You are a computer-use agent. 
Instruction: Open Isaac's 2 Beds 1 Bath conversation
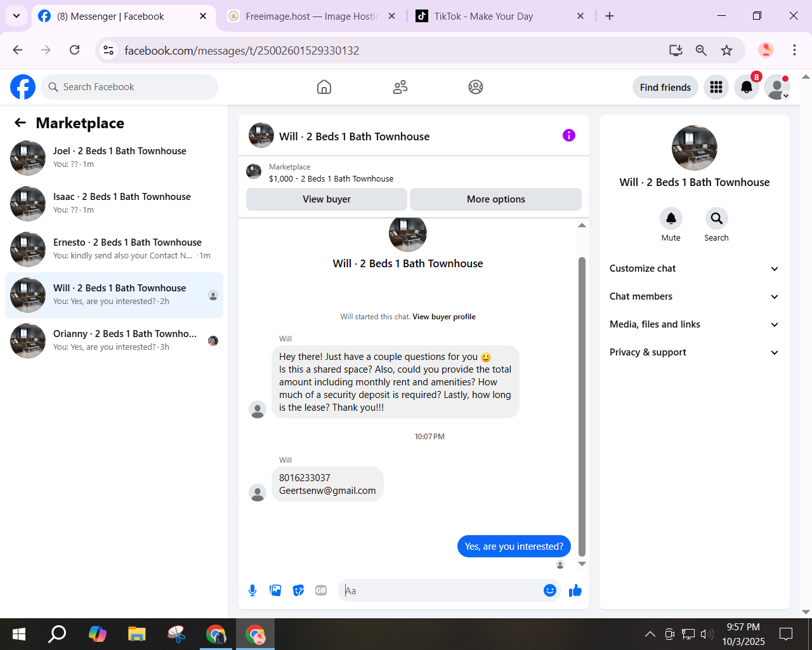[114, 204]
